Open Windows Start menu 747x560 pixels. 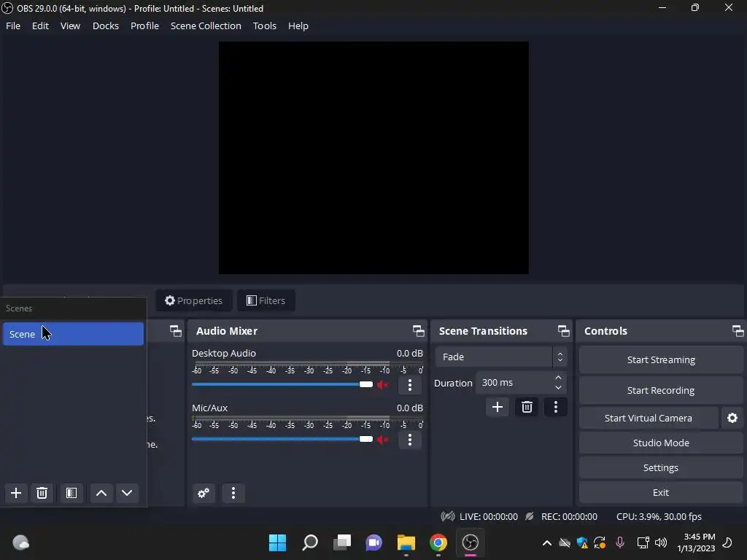point(278,542)
